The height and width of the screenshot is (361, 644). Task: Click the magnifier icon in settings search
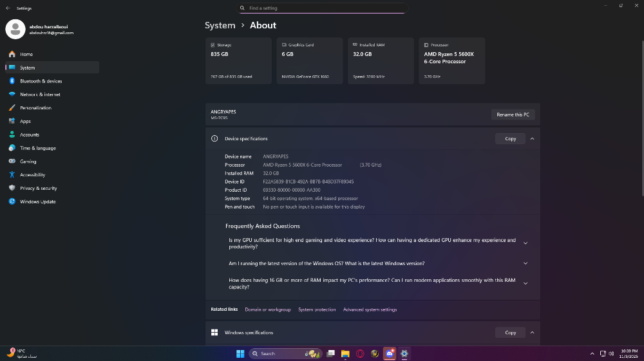coord(242,8)
